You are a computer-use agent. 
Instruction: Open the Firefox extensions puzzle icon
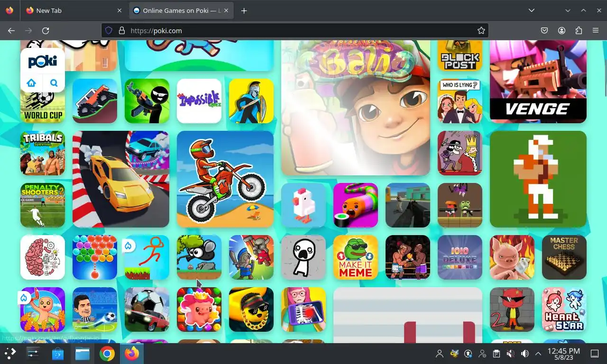click(x=579, y=30)
